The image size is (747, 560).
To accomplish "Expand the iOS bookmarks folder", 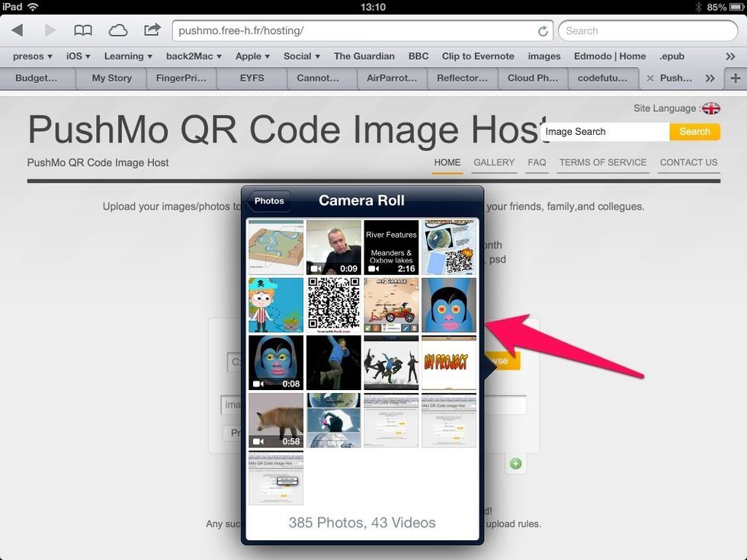I will pos(78,56).
